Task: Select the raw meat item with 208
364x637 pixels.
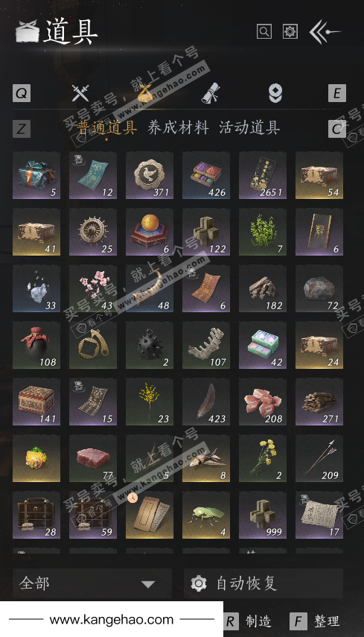Action: (x=263, y=402)
